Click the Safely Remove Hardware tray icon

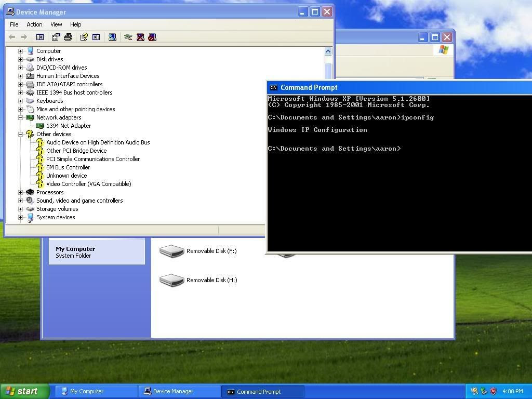click(484, 391)
